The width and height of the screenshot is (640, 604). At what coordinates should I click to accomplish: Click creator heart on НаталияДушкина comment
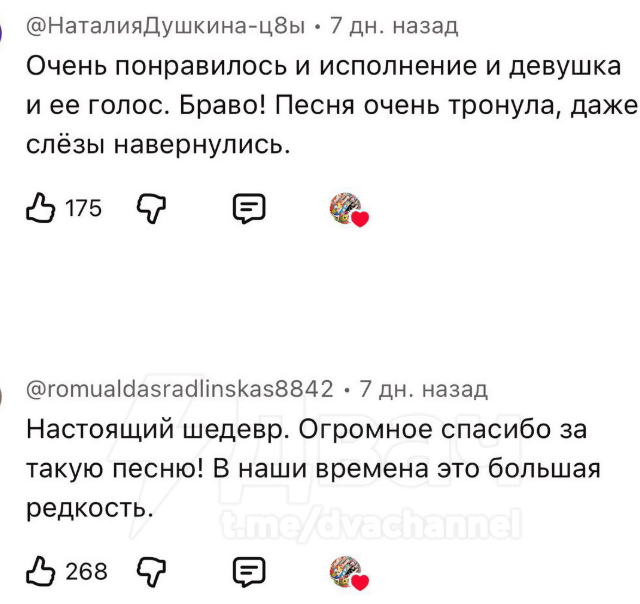click(x=347, y=209)
